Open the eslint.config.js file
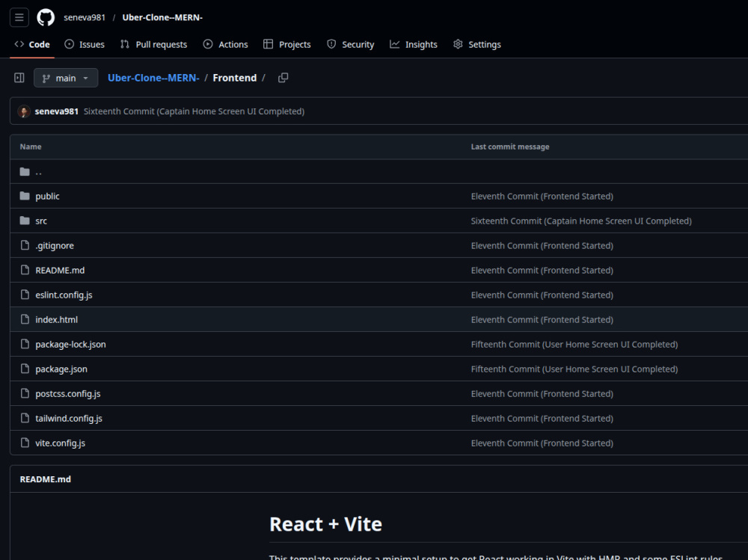The image size is (748, 560). [64, 295]
